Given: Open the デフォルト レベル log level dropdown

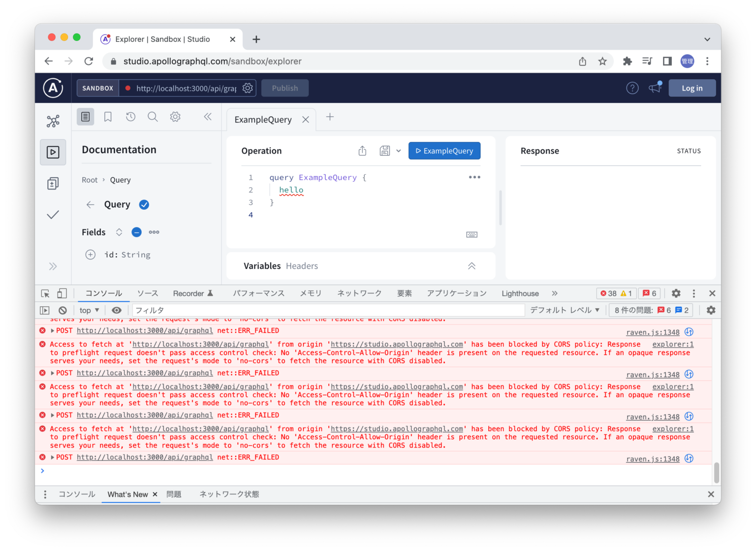Looking at the screenshot, I should coord(565,310).
